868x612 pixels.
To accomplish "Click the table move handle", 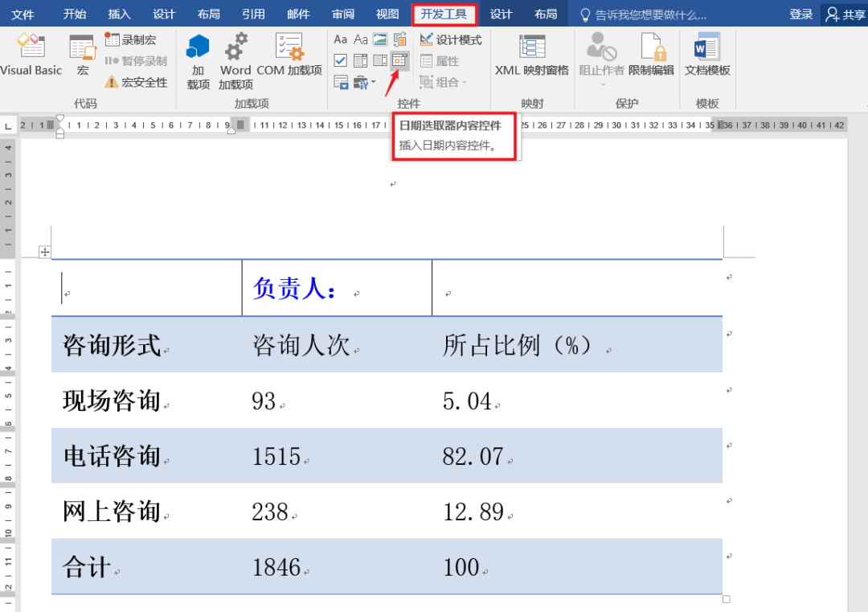I will click(x=45, y=252).
